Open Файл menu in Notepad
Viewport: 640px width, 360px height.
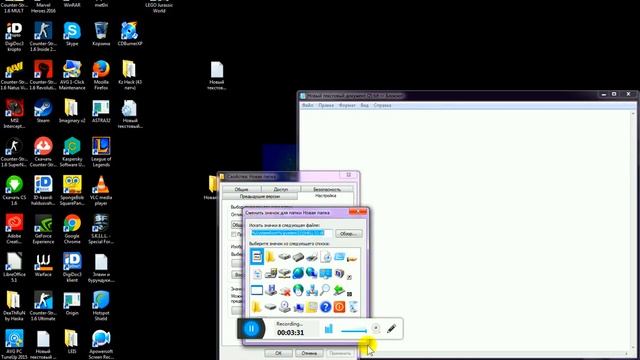coord(307,105)
